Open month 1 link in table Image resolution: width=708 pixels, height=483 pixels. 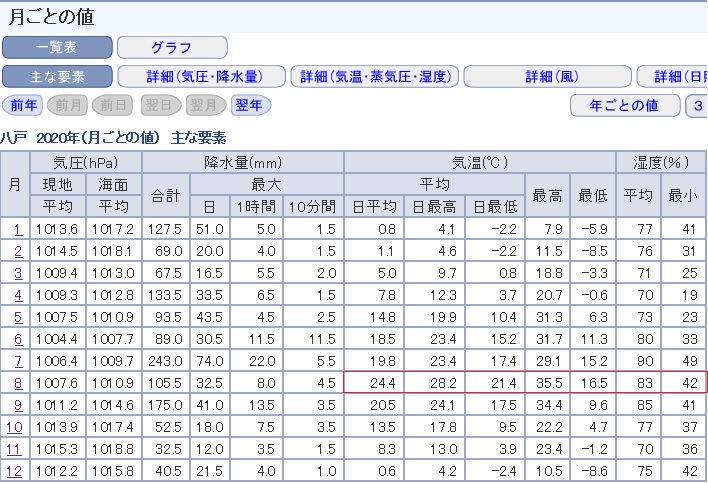pyautogui.click(x=16, y=230)
